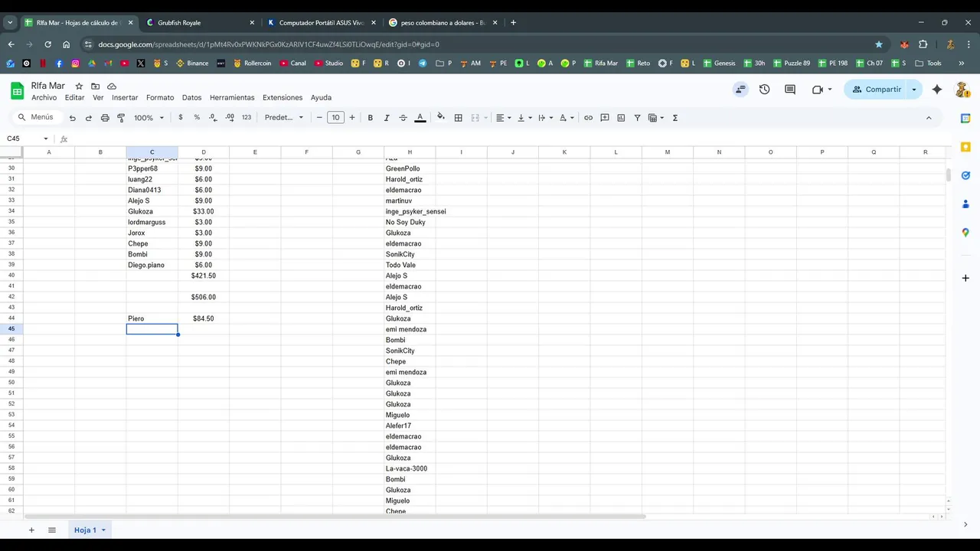This screenshot has height=551, width=980.
Task: Open the Gemini sparkle assistant
Action: (x=937, y=90)
